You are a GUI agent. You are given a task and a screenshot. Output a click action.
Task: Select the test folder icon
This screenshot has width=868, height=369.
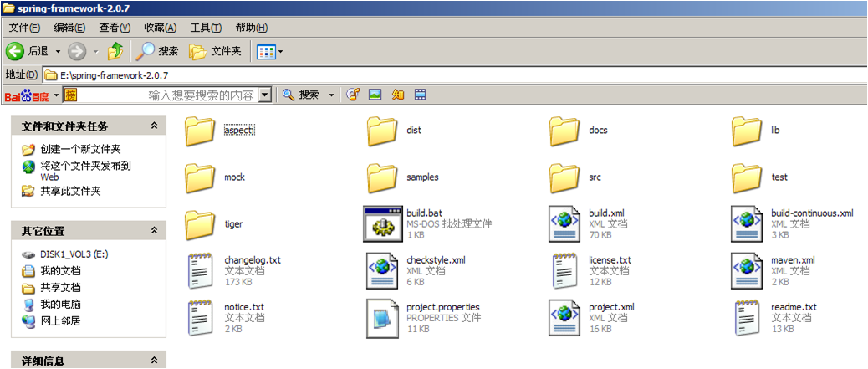747,178
